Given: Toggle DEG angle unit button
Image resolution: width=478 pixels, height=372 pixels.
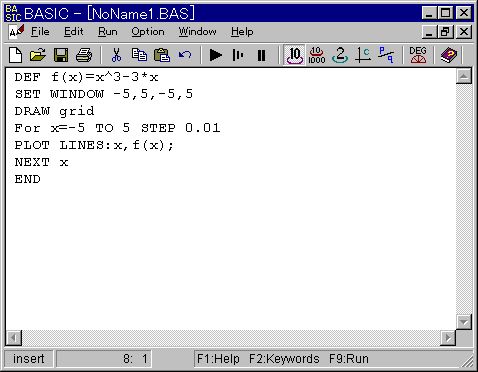Looking at the screenshot, I should (x=418, y=55).
